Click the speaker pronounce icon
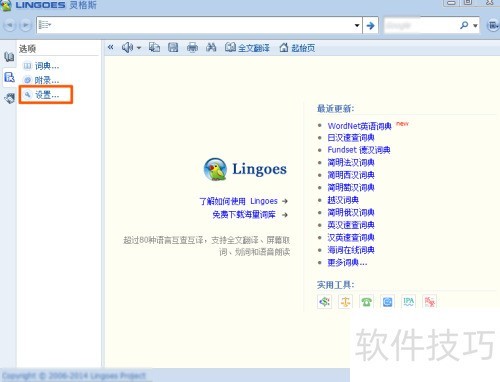This screenshot has width=500, height=382. coord(127,47)
